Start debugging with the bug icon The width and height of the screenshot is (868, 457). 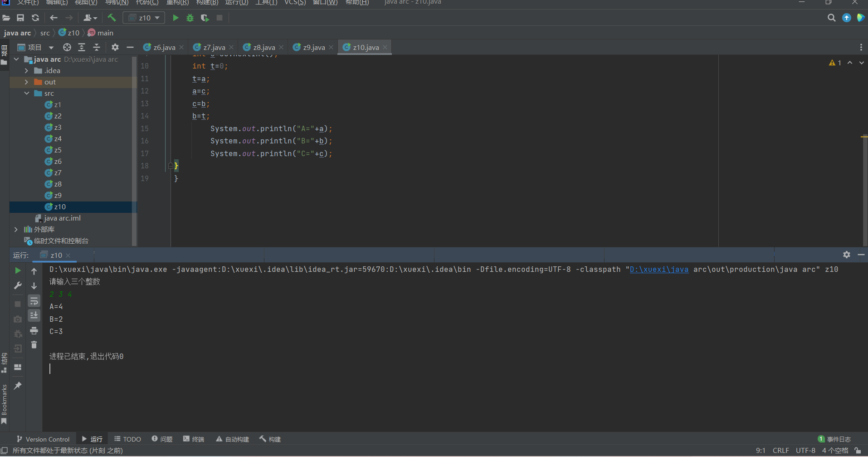click(x=190, y=18)
